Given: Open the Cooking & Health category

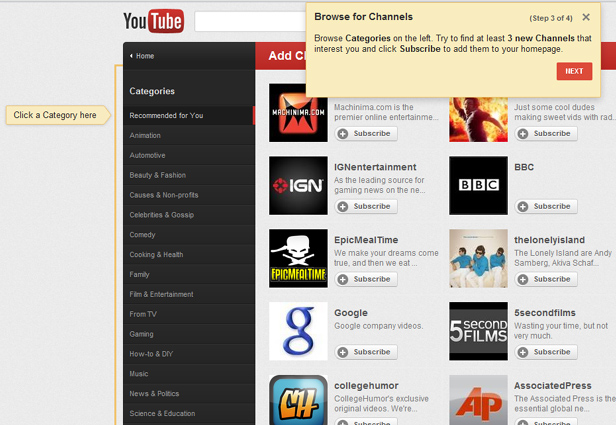Looking at the screenshot, I should 189,255.
